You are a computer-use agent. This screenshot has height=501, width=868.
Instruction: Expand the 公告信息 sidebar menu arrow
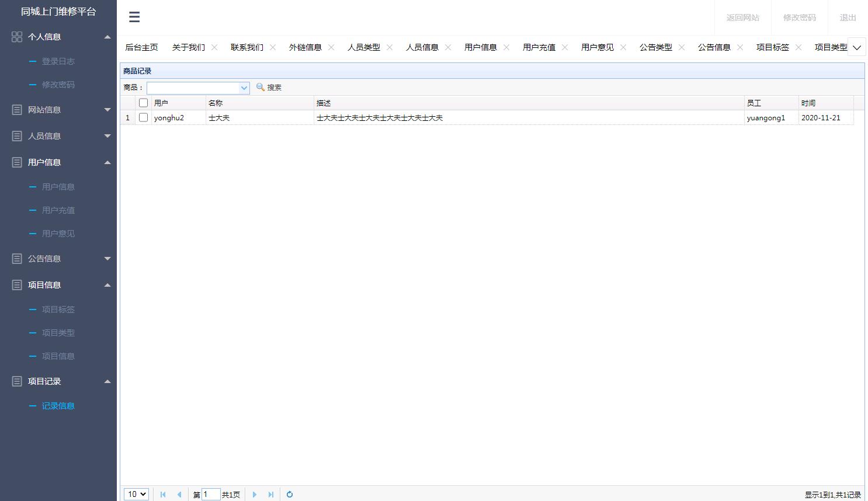pyautogui.click(x=107, y=259)
